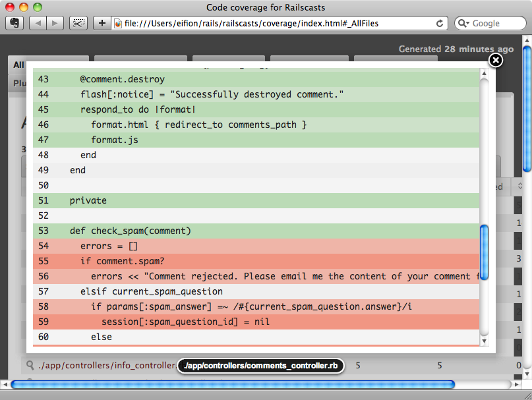
Task: Click the 'Generated 28 minutes ago' text
Action: pyautogui.click(x=456, y=49)
